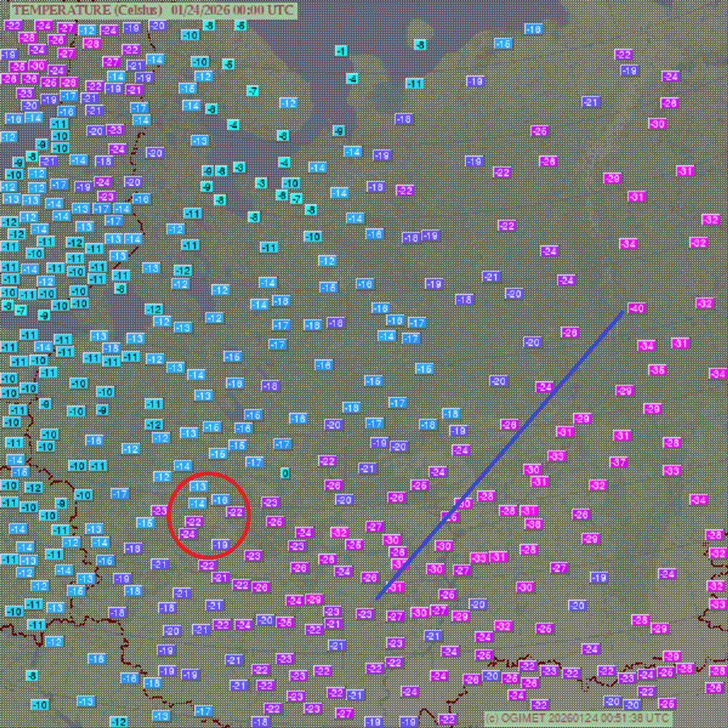Select the -37 temperature label

tap(619, 462)
